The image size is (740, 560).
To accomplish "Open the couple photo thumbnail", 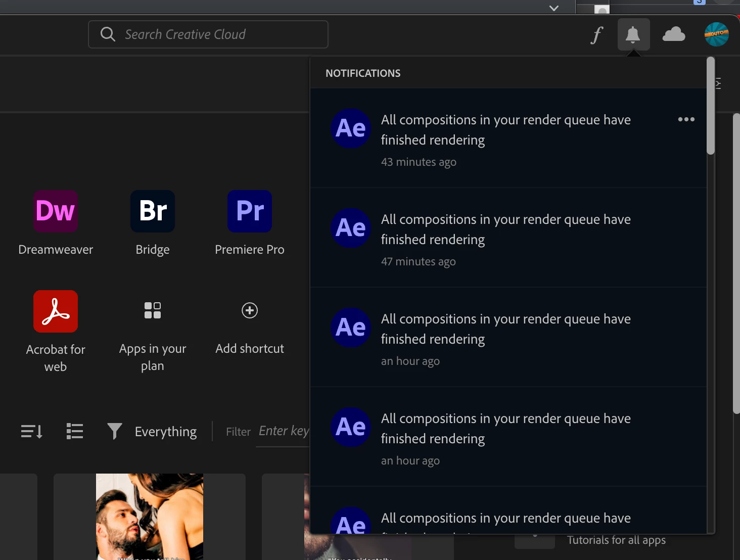I will click(150, 517).
